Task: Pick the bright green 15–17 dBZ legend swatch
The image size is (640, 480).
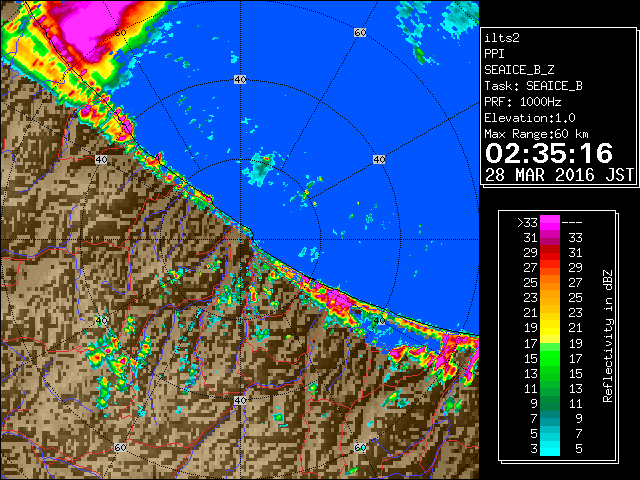Action: [550, 358]
